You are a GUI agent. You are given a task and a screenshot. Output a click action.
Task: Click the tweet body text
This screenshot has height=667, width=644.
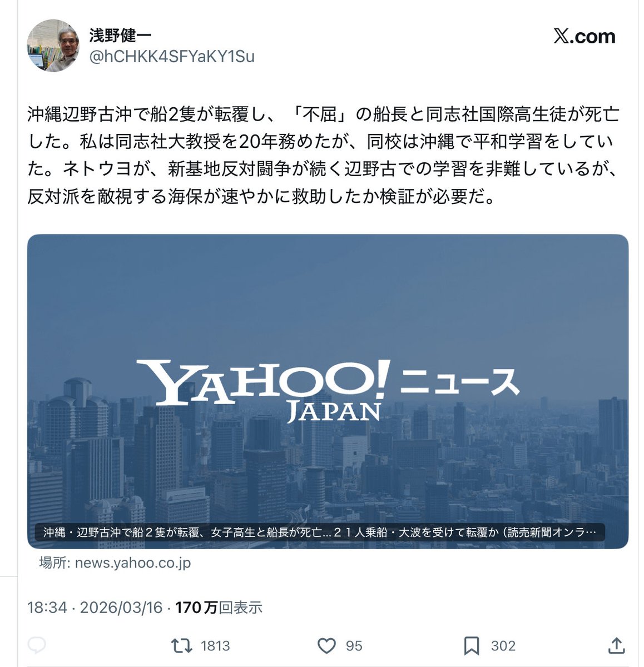[x=323, y=155]
